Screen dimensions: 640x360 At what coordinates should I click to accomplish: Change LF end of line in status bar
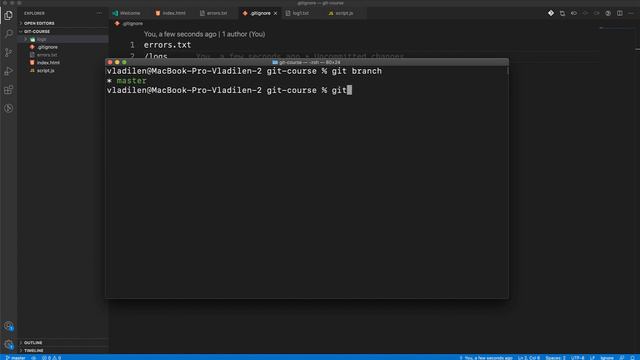pyautogui.click(x=592, y=358)
